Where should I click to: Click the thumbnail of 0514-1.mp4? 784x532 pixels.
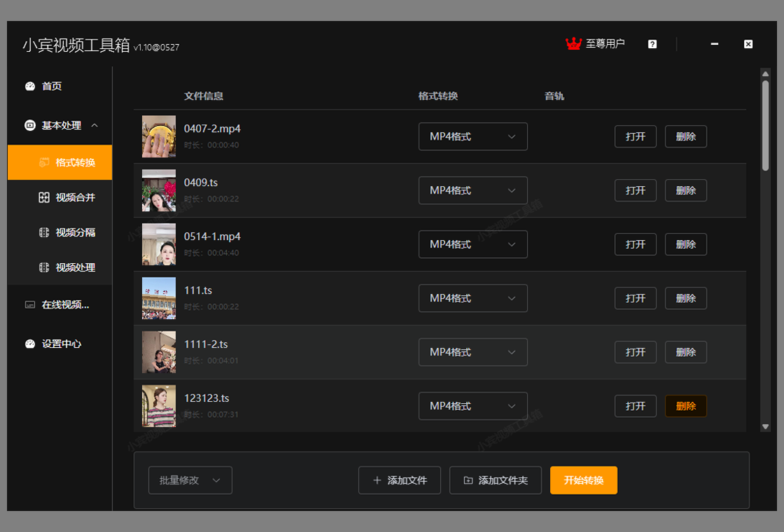pos(159,244)
